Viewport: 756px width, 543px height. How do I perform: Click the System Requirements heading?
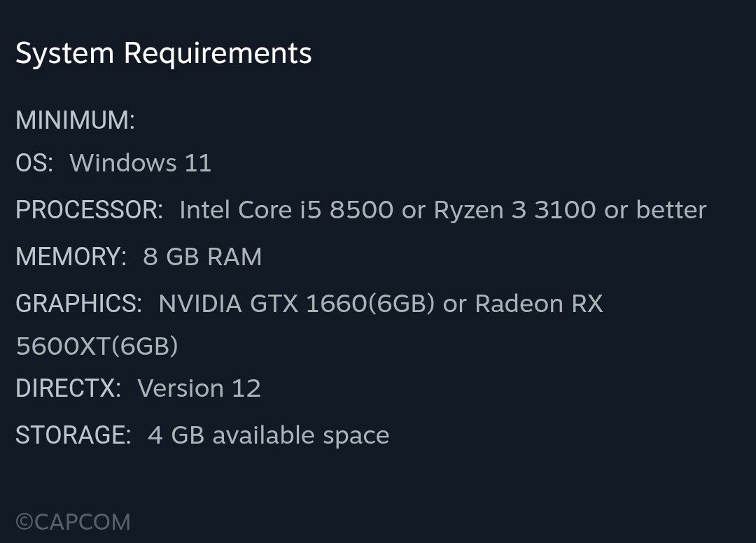pos(163,54)
